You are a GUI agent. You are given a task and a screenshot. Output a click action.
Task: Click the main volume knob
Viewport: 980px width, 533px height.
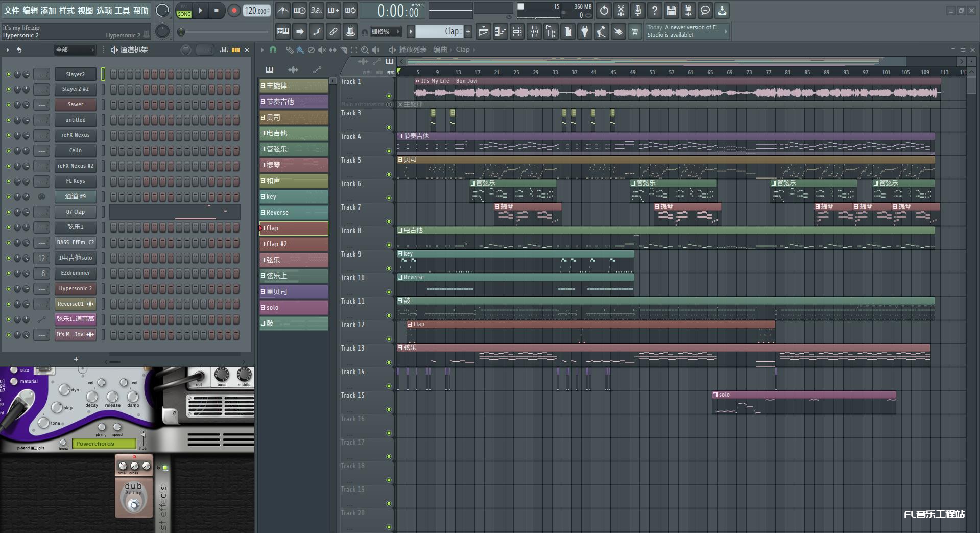click(x=162, y=10)
